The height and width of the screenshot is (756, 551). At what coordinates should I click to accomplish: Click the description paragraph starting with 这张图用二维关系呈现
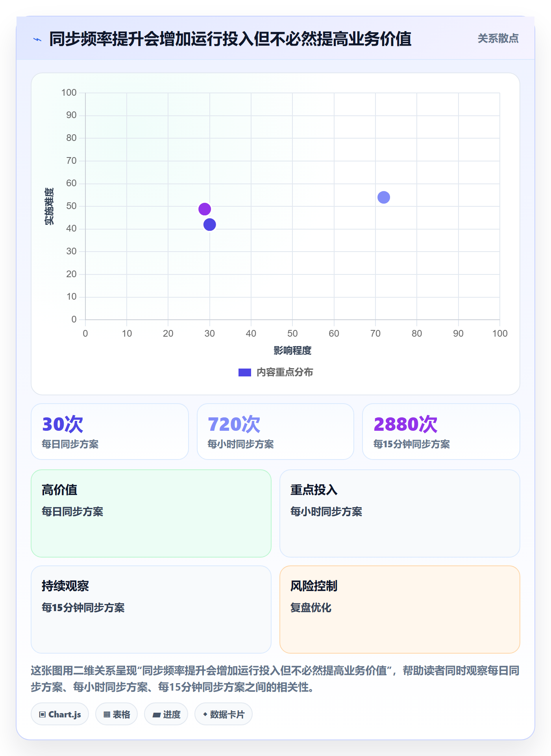pos(275,679)
